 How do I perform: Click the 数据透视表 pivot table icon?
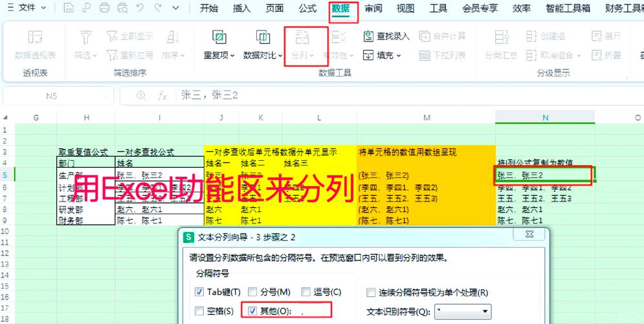tap(36, 38)
